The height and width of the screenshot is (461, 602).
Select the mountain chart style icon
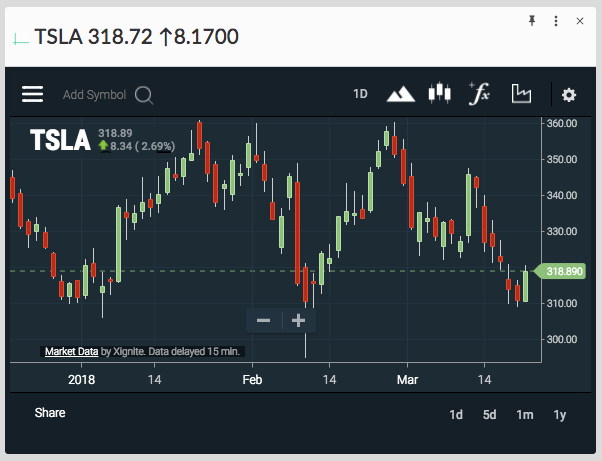400,94
